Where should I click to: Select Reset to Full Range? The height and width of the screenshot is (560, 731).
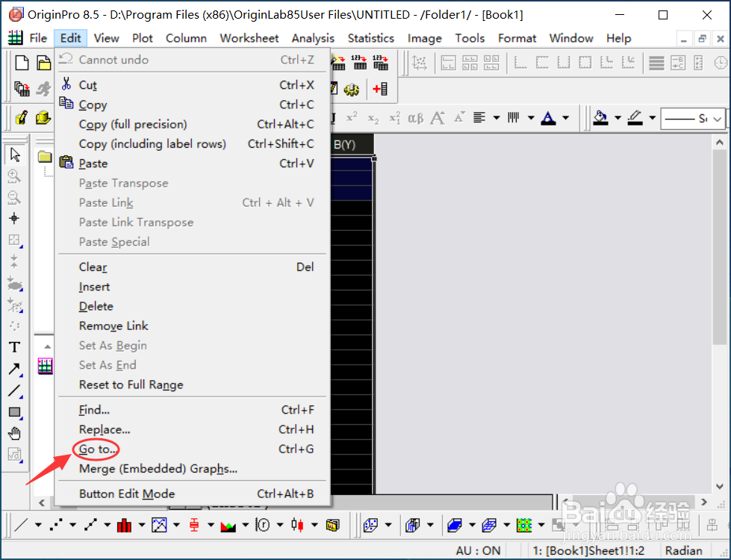click(193, 385)
